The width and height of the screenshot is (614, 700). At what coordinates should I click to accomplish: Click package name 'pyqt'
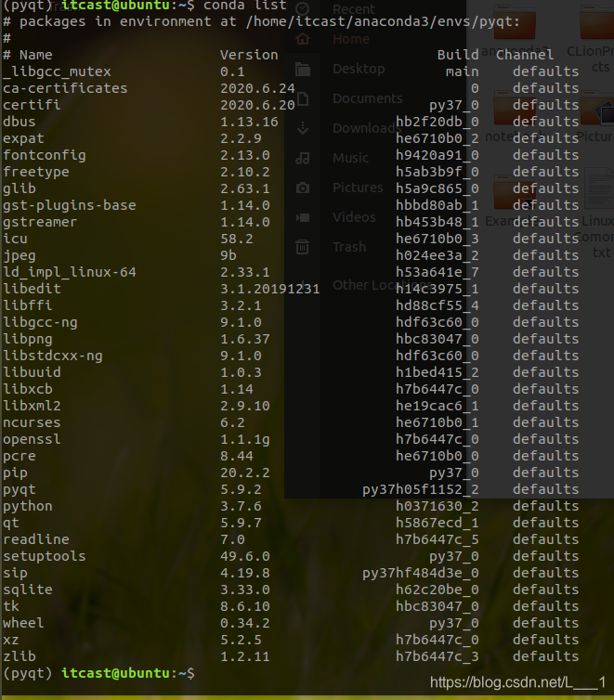[20, 490]
